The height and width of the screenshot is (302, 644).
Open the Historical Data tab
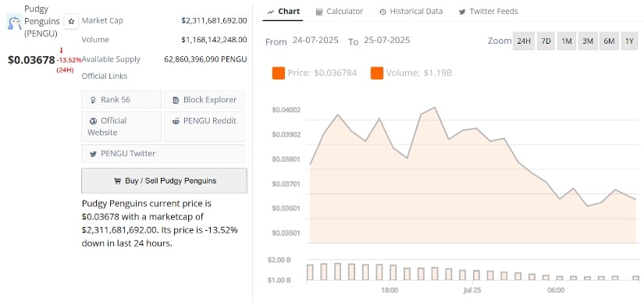point(411,12)
